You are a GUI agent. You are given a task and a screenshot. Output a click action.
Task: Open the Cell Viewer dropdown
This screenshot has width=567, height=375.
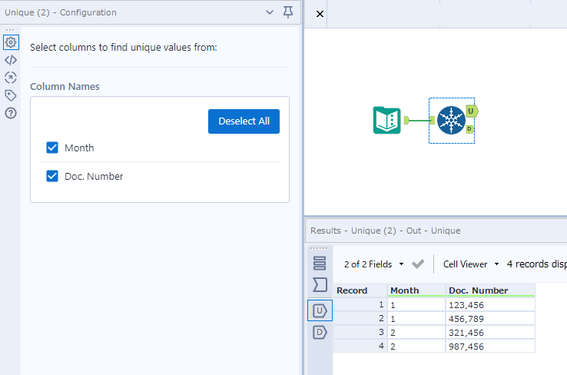tap(471, 264)
